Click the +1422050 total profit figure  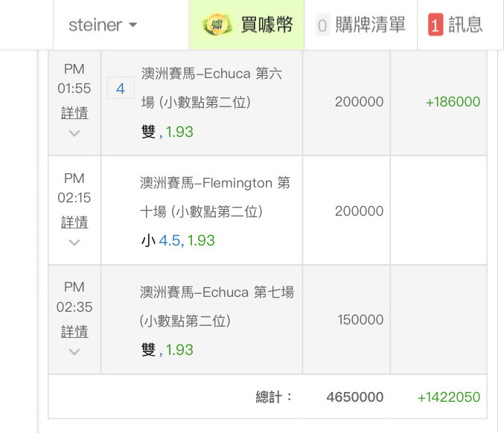tap(449, 397)
